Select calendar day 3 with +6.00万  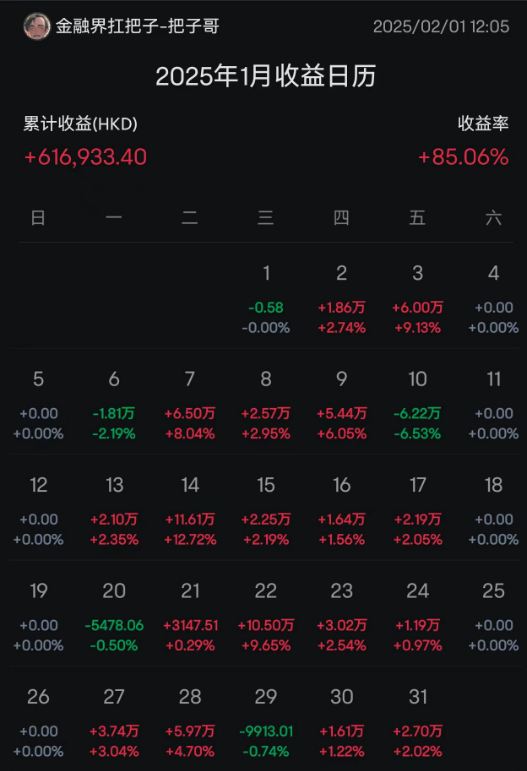point(417,299)
